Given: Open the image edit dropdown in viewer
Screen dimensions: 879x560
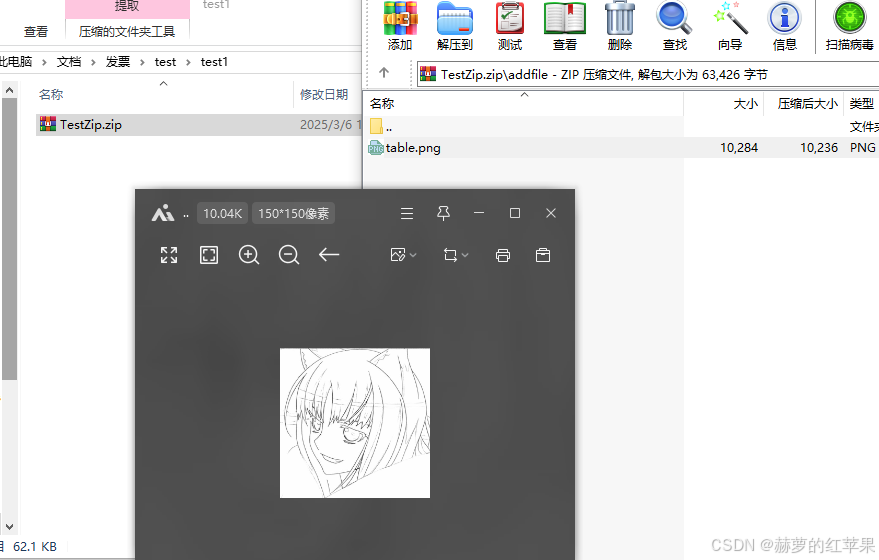Looking at the screenshot, I should (403, 255).
